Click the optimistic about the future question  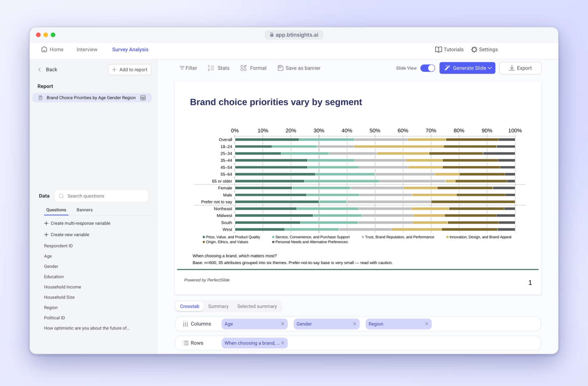87,328
